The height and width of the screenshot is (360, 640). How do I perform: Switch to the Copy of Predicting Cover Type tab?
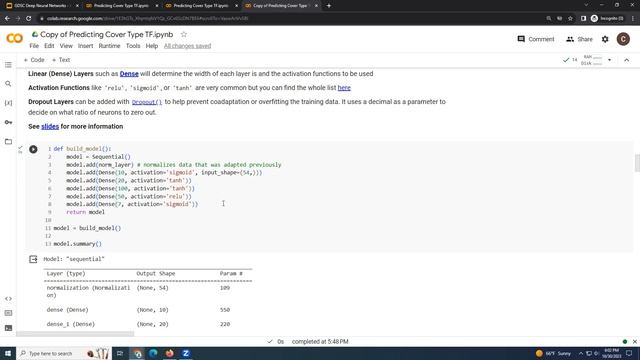click(x=281, y=6)
